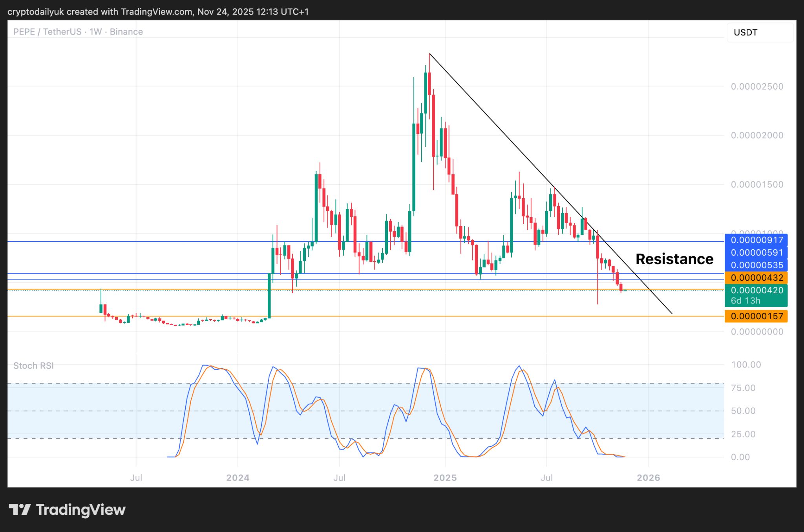The height and width of the screenshot is (532, 804).
Task: Click the 2025 label on the time axis
Action: [444, 478]
